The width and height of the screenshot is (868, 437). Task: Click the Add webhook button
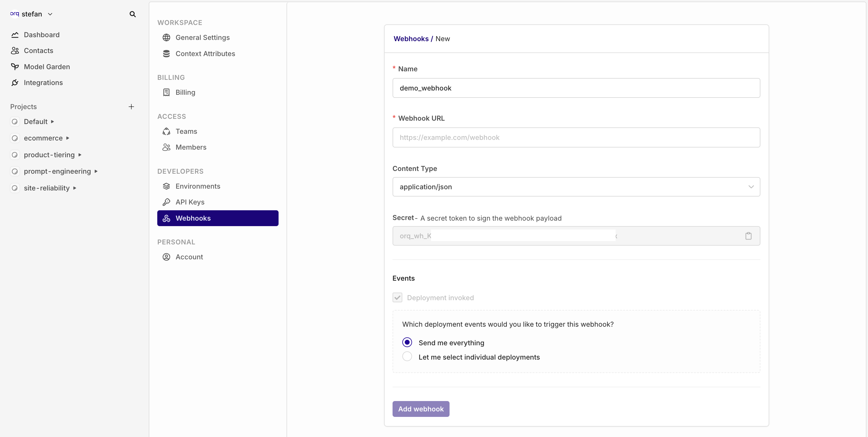pos(421,409)
